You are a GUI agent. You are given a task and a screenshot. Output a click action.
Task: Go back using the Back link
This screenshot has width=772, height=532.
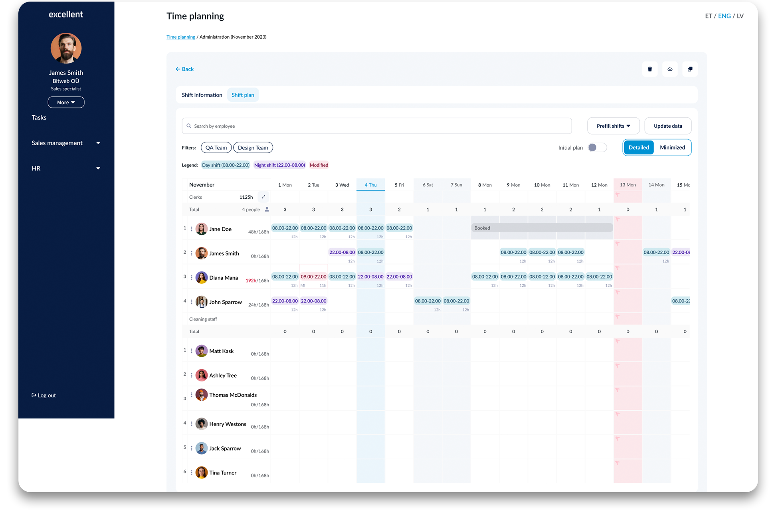click(x=184, y=69)
